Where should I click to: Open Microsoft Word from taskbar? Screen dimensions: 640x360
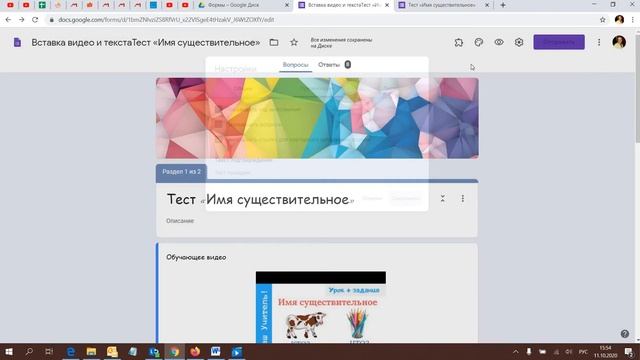coord(216,351)
